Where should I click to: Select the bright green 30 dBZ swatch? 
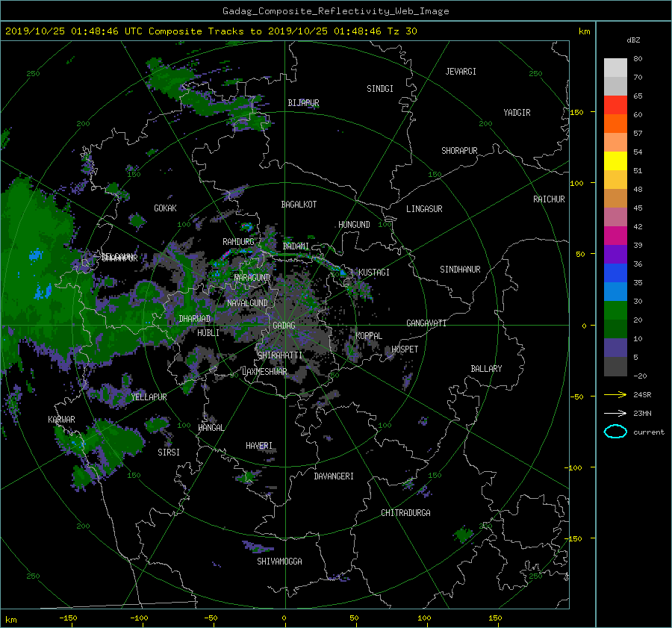615,311
